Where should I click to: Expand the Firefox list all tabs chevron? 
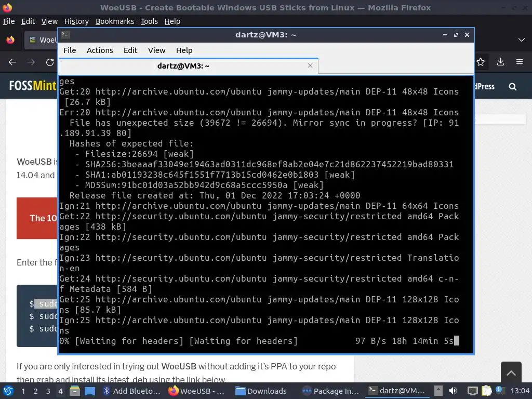(522, 40)
